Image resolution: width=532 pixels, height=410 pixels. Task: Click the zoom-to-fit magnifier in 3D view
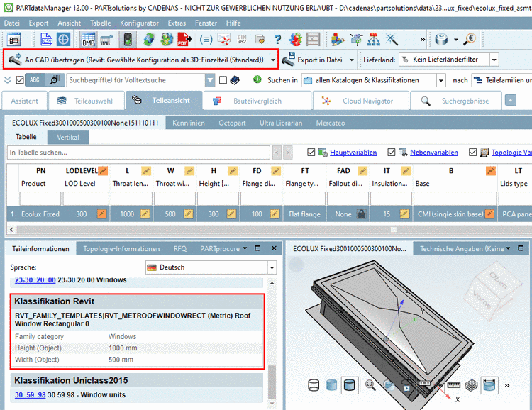370,385
